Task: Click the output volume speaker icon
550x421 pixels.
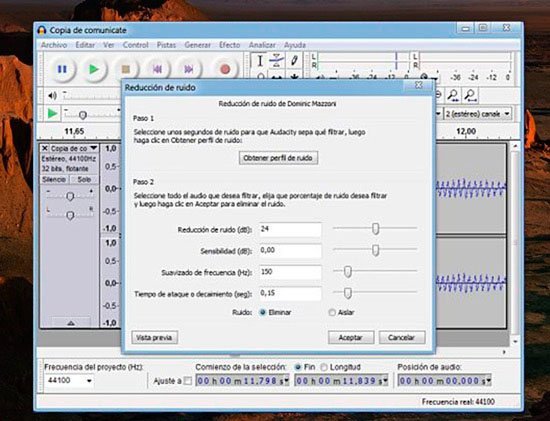Action: tap(52, 95)
